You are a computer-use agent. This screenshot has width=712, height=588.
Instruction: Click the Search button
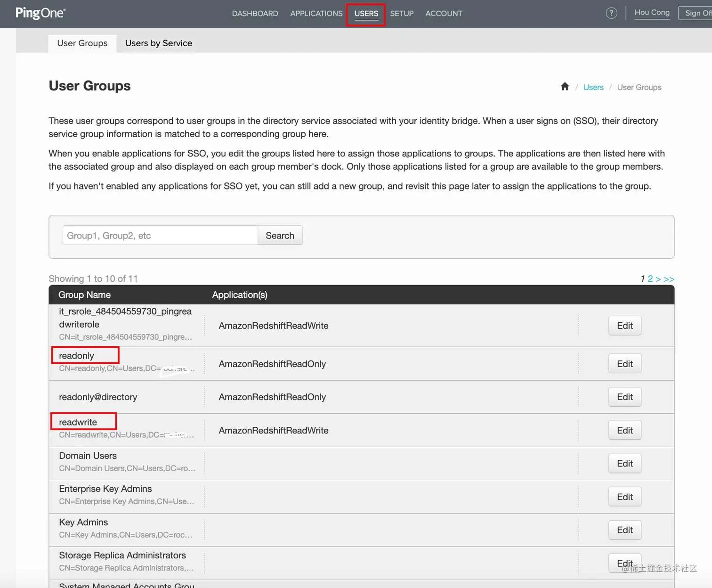[x=280, y=236]
